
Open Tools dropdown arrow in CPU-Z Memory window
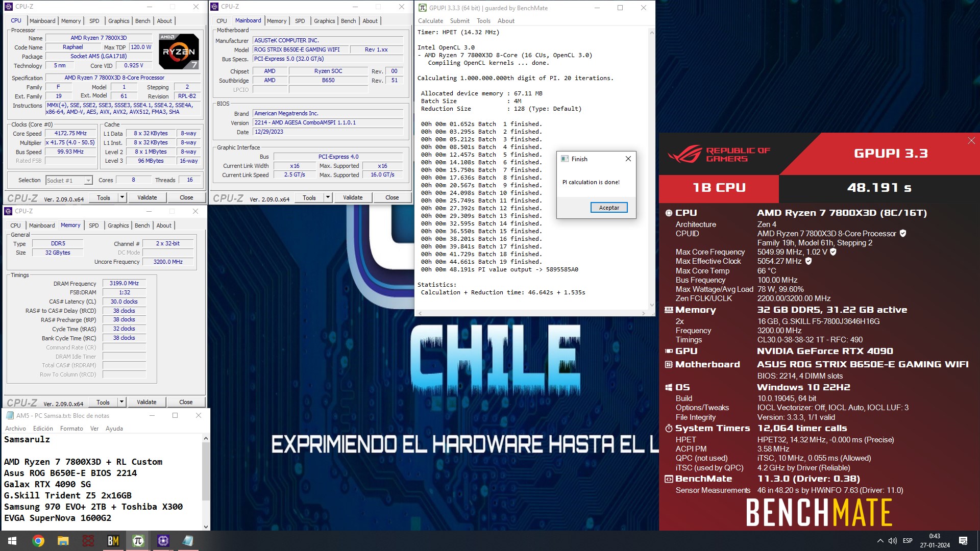(x=121, y=402)
